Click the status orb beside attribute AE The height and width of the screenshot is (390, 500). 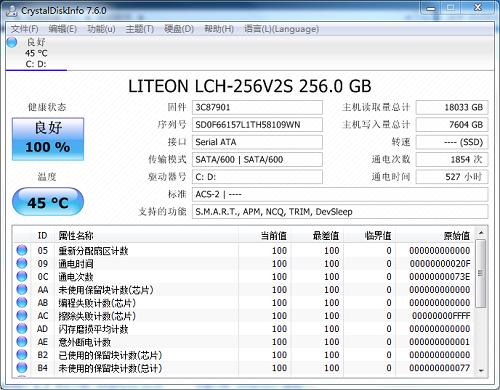[x=22, y=341]
